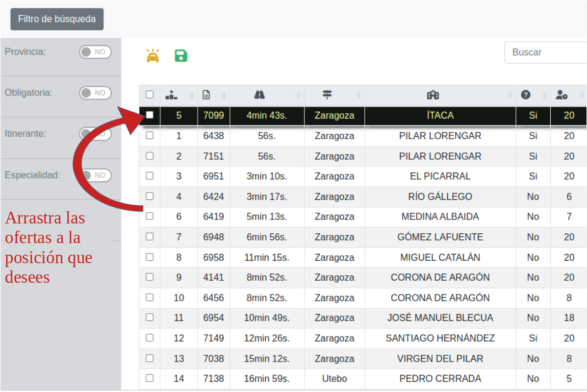This screenshot has width=587, height=392.
Task: Sort by travel time using road column arrows
Action: coord(298,95)
